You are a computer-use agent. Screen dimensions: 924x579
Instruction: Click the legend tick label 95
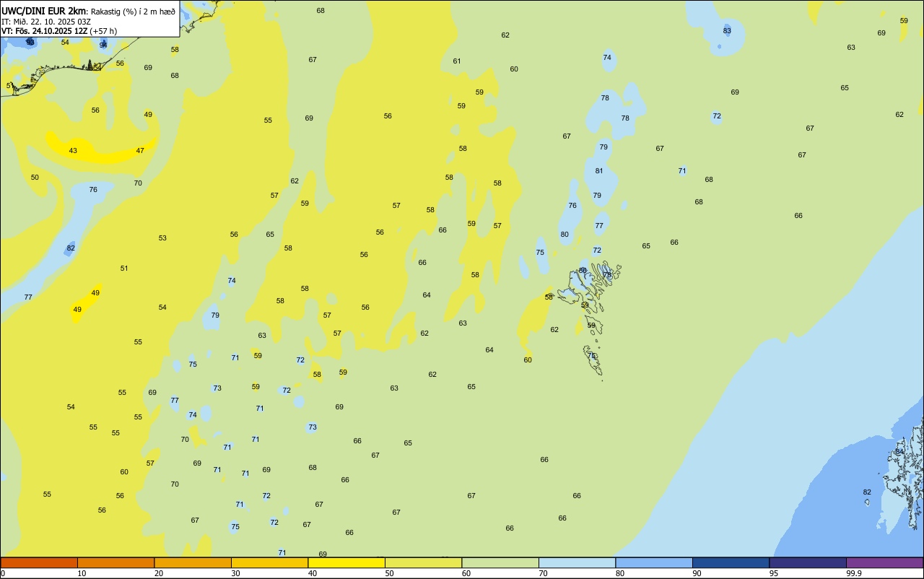coord(774,573)
